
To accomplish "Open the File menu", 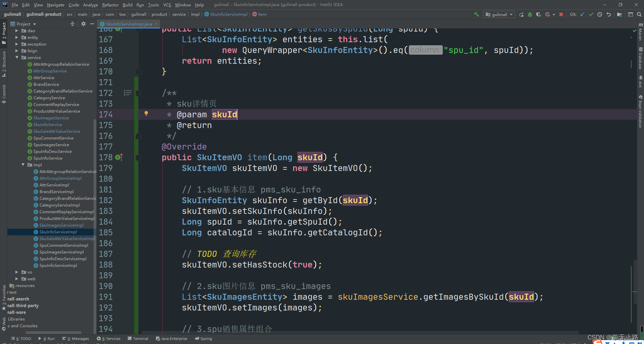I will tap(15, 5).
